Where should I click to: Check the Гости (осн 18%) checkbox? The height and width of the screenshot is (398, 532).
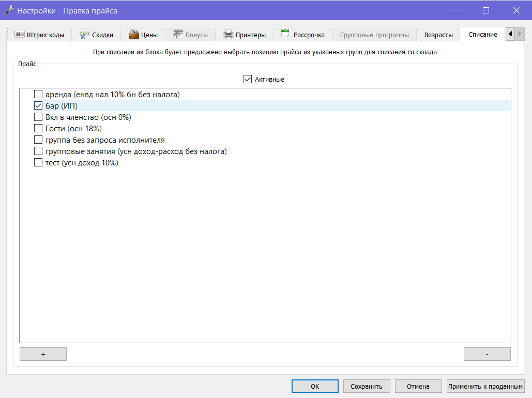coord(38,129)
